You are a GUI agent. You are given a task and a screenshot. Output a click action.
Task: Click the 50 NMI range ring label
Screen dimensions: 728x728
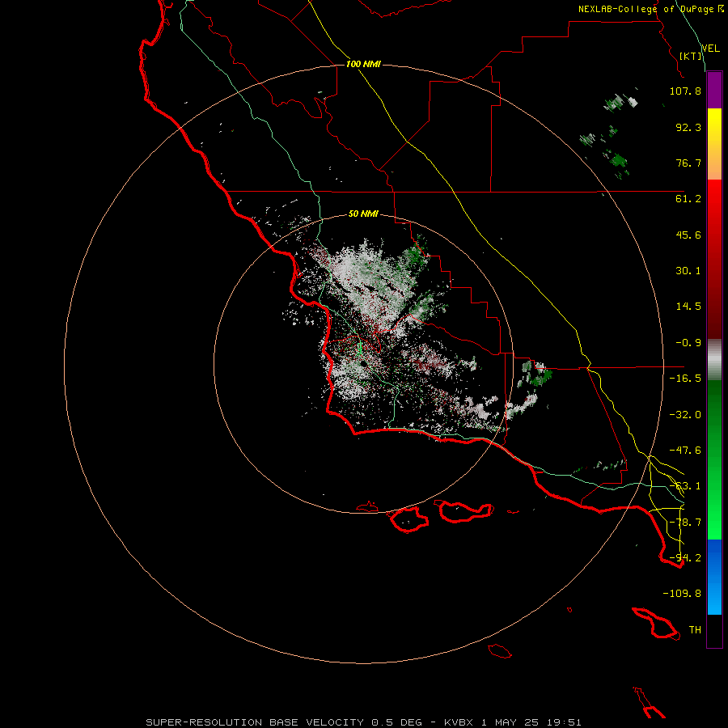363,214
